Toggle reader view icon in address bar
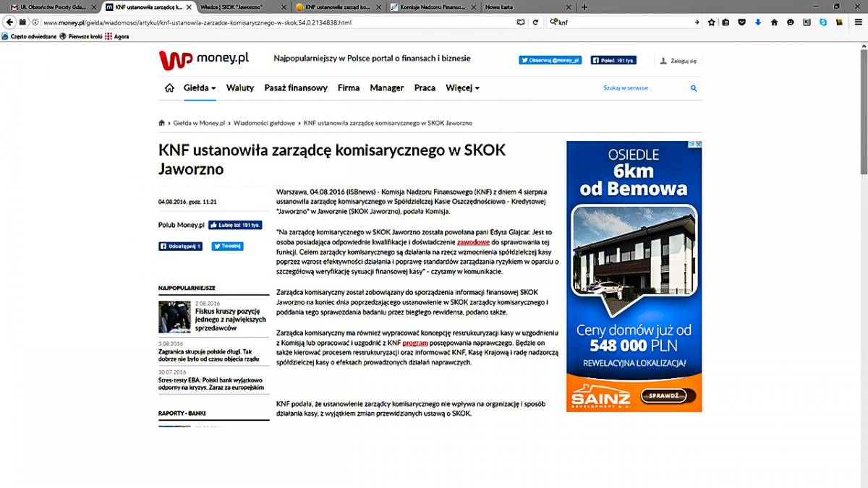The image size is (868, 488). (x=522, y=22)
